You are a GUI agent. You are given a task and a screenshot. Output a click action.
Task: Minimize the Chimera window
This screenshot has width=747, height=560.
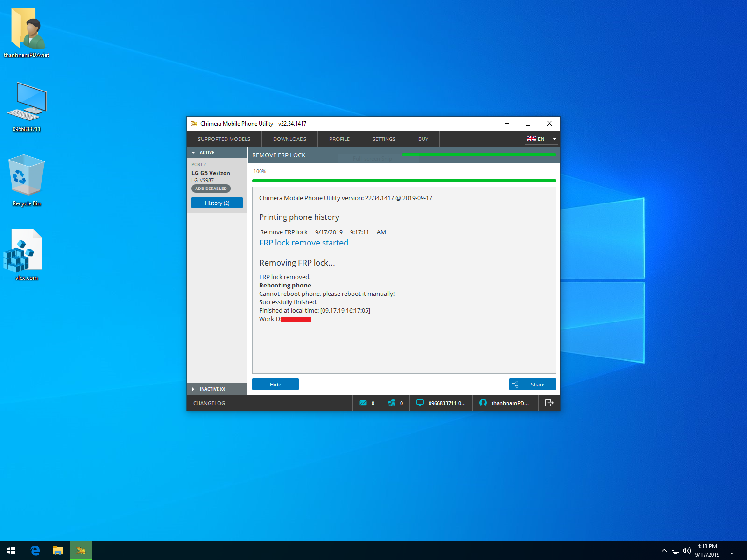point(507,124)
